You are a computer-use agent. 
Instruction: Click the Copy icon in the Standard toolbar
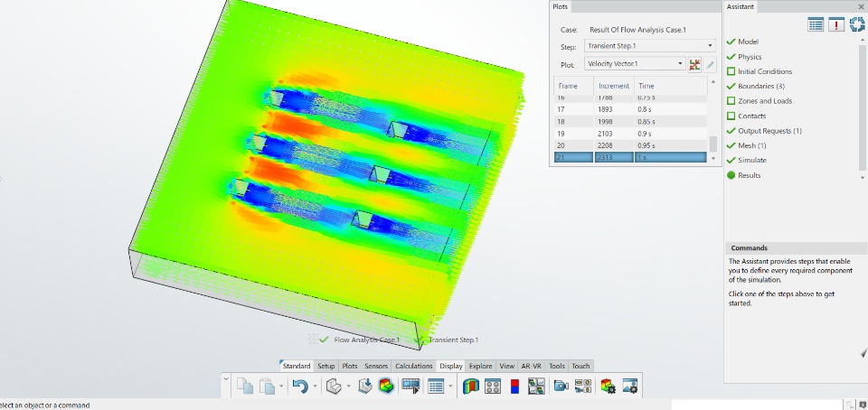point(244,386)
